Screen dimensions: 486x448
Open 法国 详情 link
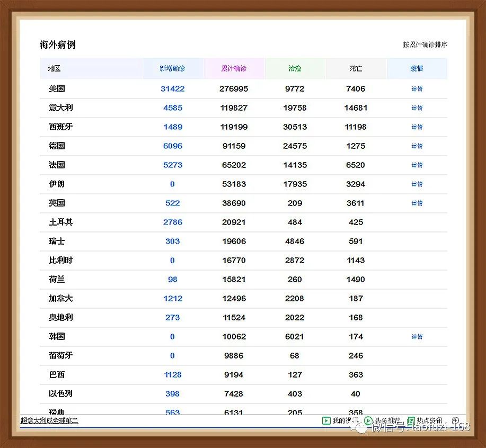[x=417, y=165]
